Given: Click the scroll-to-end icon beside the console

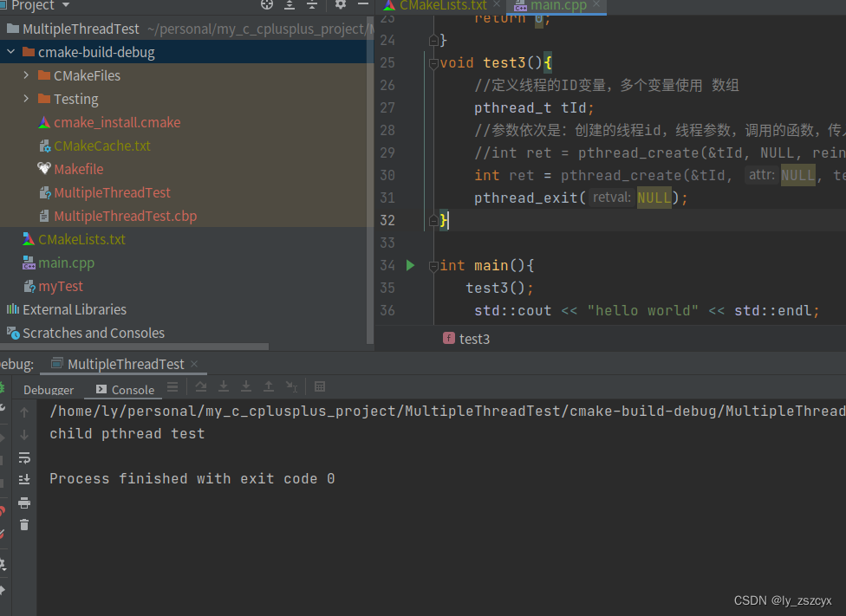Looking at the screenshot, I should pos(24,479).
